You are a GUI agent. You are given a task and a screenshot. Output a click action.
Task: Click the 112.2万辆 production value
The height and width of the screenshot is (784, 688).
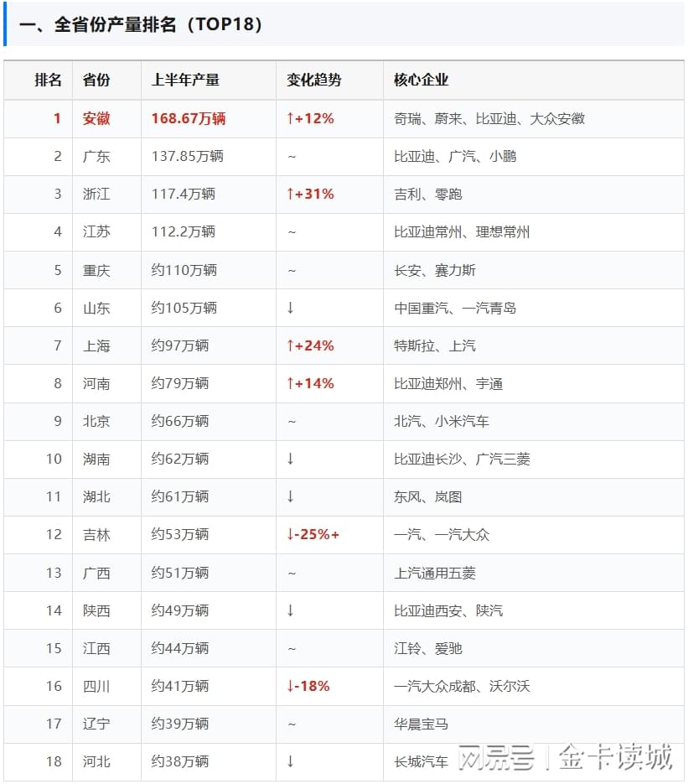[x=184, y=232]
